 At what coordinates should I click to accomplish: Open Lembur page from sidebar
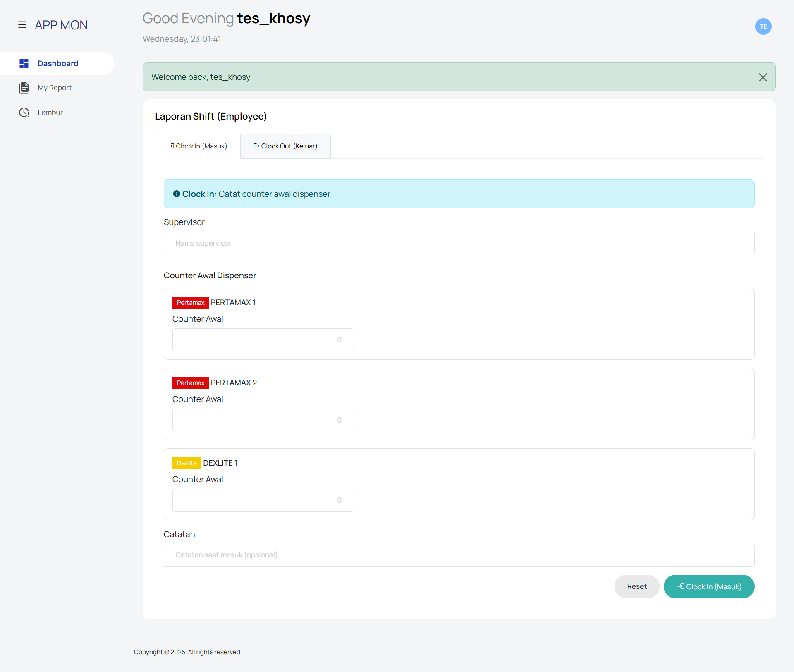(50, 112)
